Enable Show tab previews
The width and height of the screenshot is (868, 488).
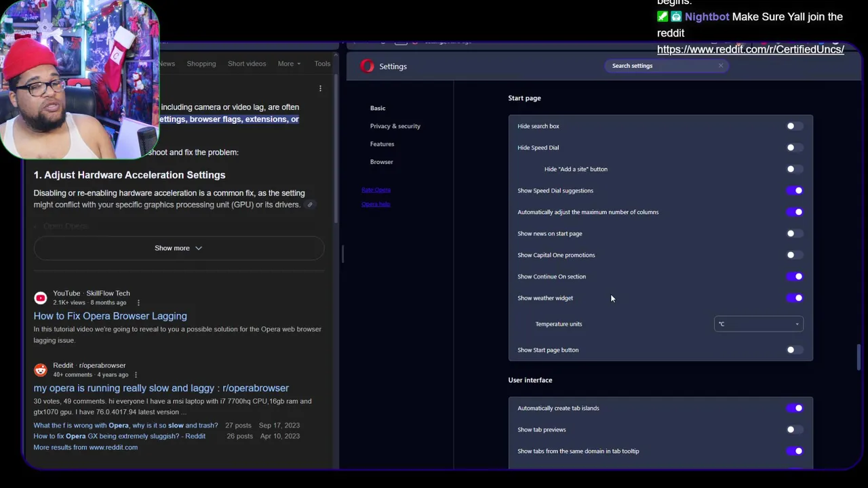[x=794, y=430]
